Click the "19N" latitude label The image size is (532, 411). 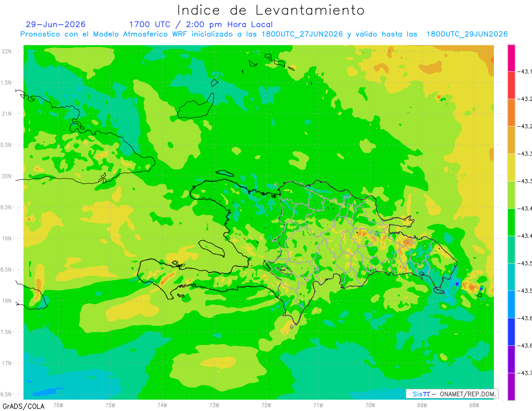(x=8, y=239)
